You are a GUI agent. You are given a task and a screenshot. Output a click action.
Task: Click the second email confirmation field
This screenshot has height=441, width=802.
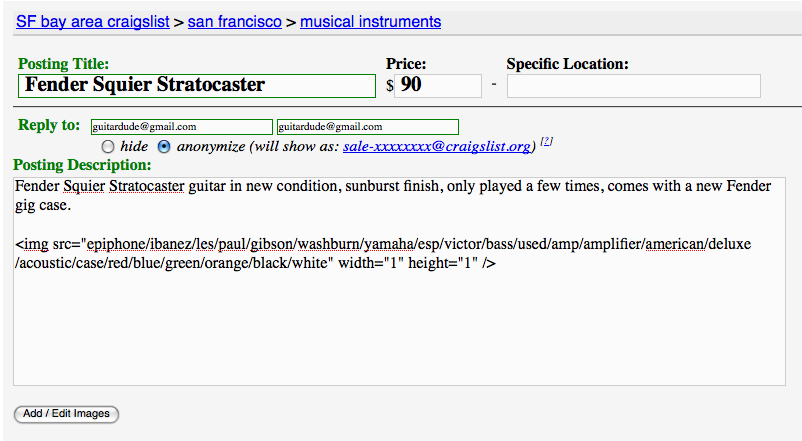click(368, 126)
